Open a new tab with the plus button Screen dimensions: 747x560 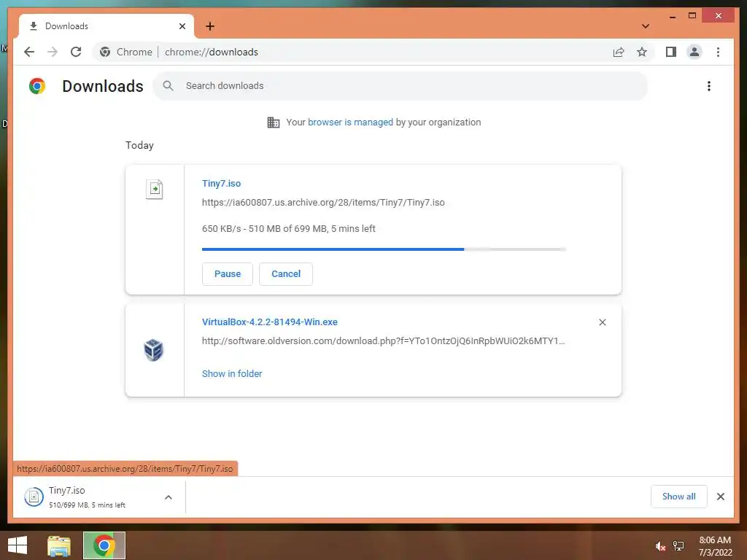tap(210, 26)
